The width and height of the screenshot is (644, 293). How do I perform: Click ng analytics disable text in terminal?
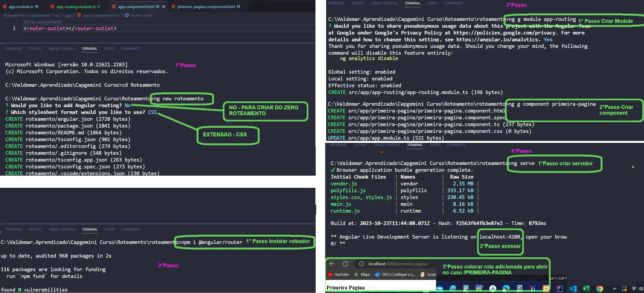coord(369,58)
